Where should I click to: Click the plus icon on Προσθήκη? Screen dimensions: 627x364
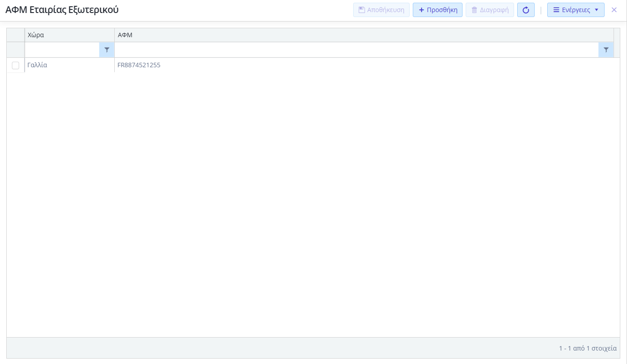pos(421,10)
